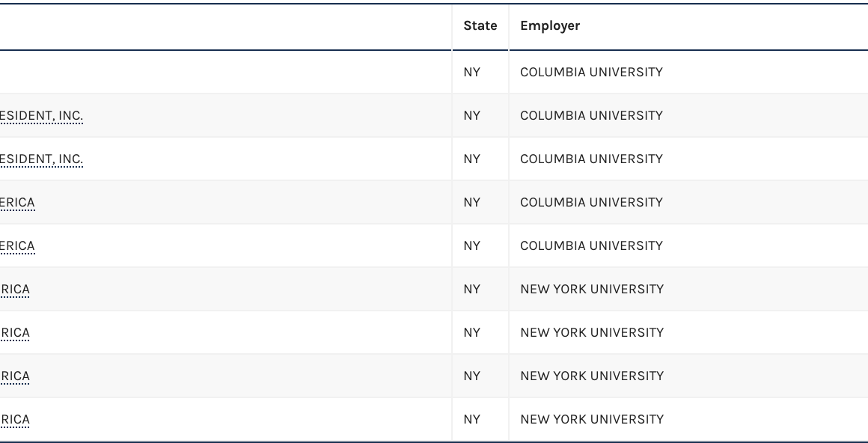The width and height of the screenshot is (868, 443).
Task: Open the first 'ESIDENT, INC.' committee link
Action: [x=41, y=115]
